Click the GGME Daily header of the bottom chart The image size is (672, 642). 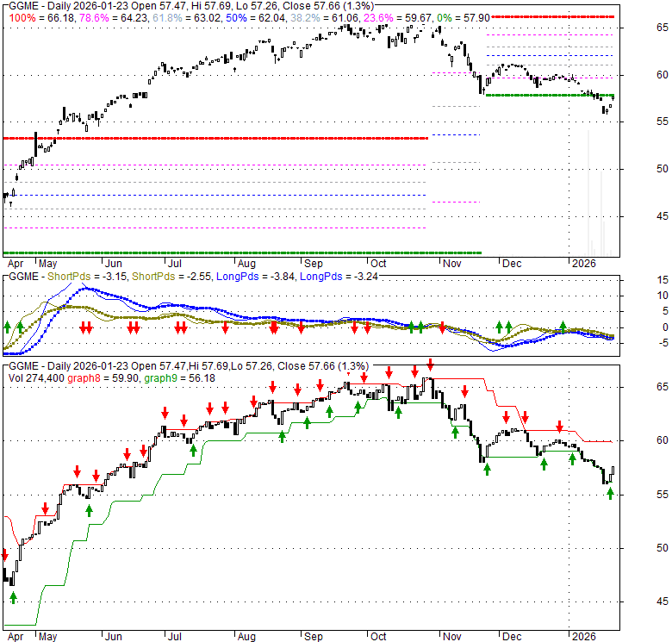(189, 366)
